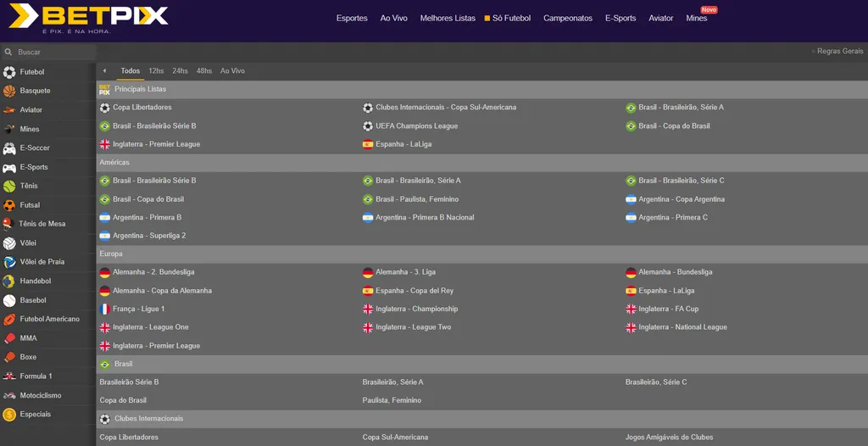Click the search magnifier icon
Image resolution: width=868 pixels, height=446 pixels.
point(8,52)
